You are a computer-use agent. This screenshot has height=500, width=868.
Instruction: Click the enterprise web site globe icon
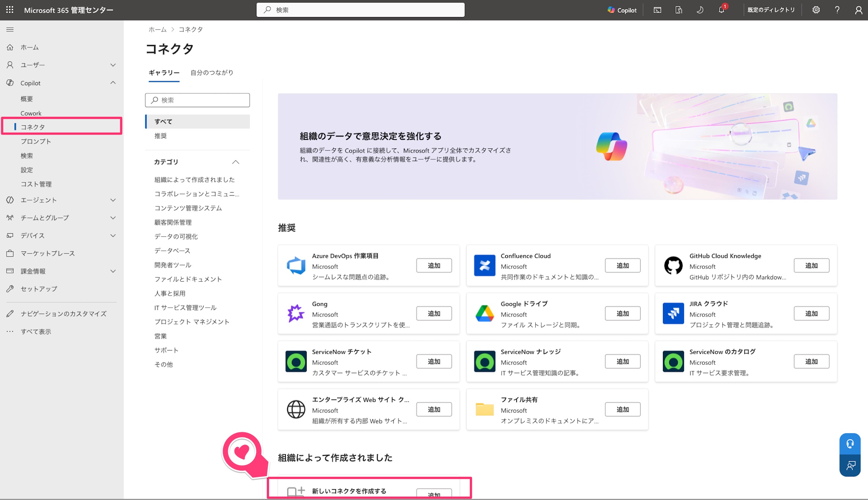click(296, 409)
